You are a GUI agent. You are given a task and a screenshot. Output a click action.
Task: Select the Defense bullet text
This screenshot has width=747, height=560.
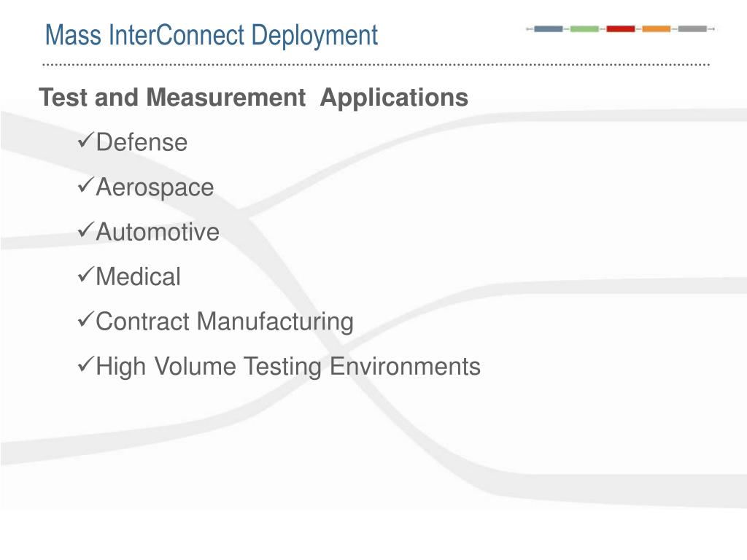point(142,142)
